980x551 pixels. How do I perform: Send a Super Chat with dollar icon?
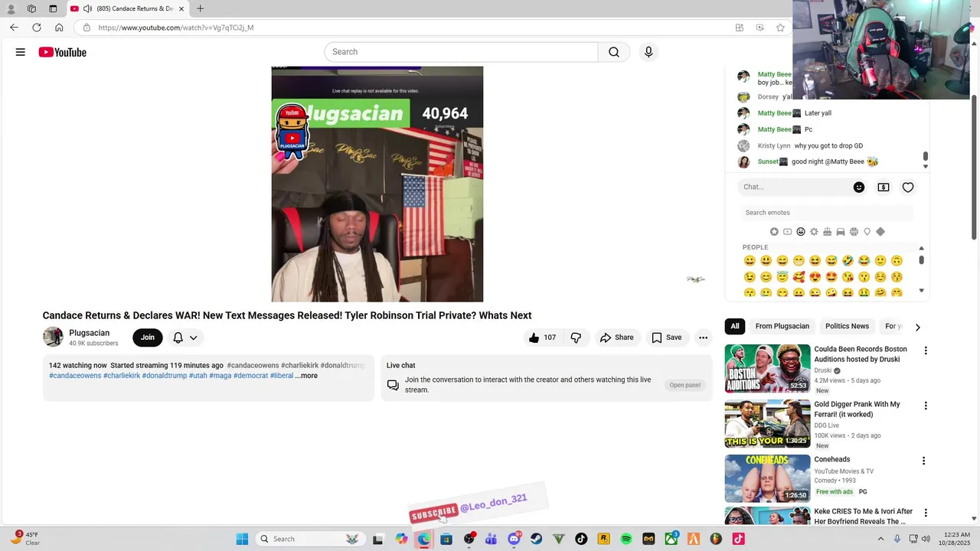[x=884, y=187]
